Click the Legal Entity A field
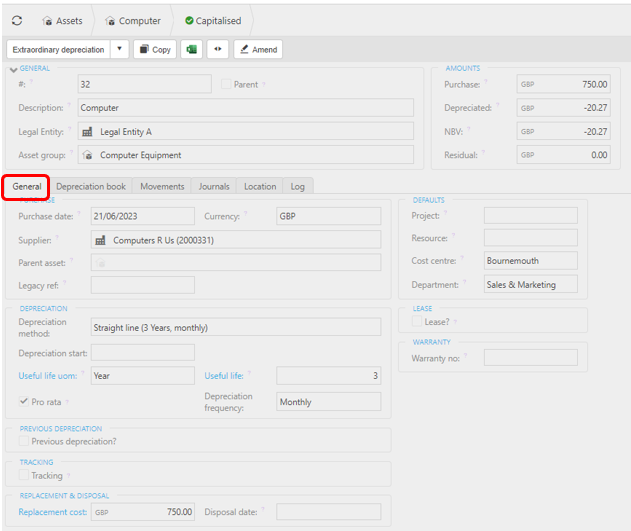The width and height of the screenshot is (631, 531). pos(245,132)
